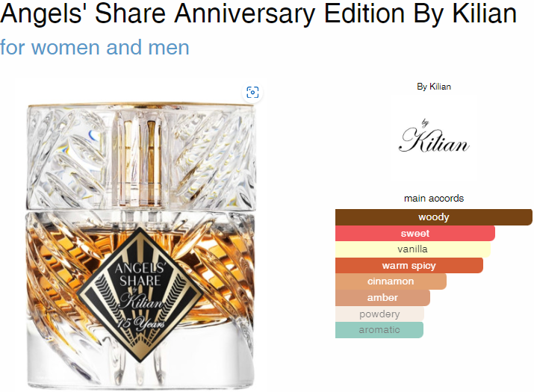Viewport: 534px width, 392px height.
Task: Click the image search icon above the bottle
Action: [252, 93]
